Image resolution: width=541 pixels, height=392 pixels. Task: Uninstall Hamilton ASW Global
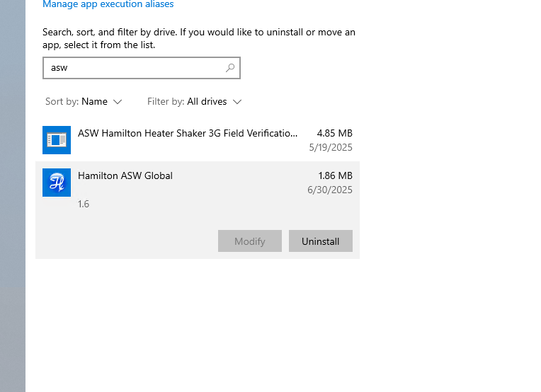point(321,241)
